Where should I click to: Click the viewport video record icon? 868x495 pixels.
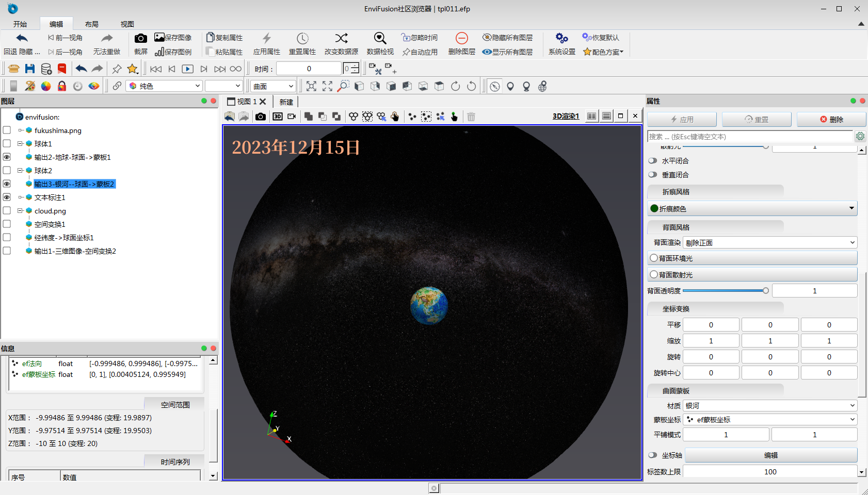(292, 117)
